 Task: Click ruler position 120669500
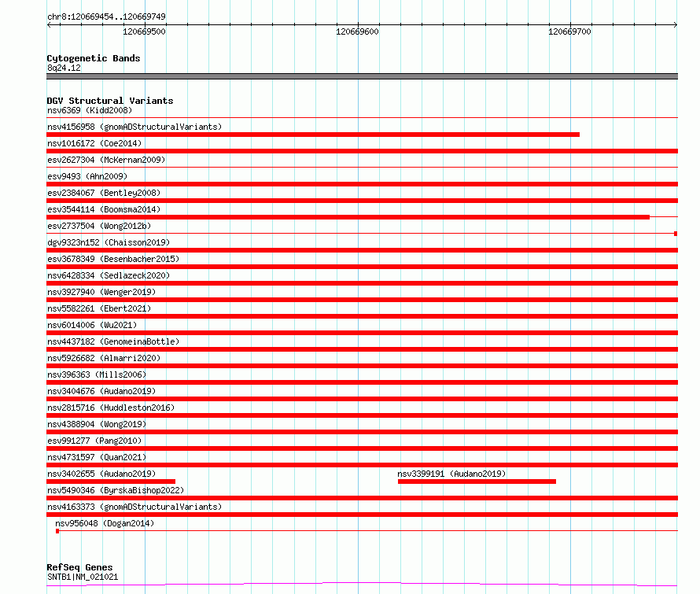144,31
